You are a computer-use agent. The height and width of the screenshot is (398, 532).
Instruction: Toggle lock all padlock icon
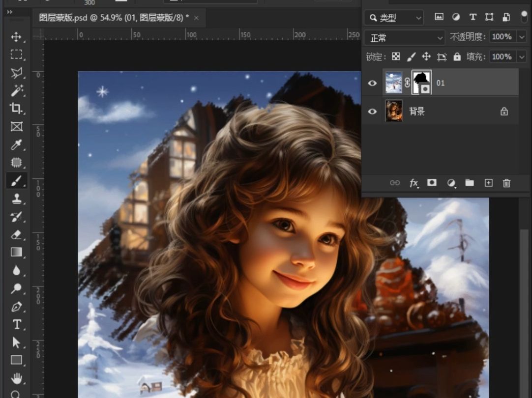(457, 57)
